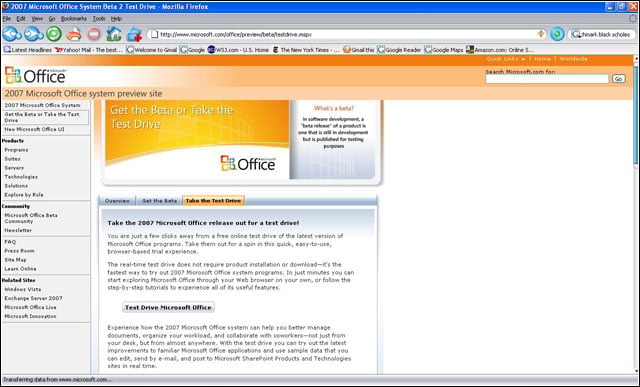Click the Worldwide link in header
Screen dimensions: 640x387
pyautogui.click(x=573, y=59)
